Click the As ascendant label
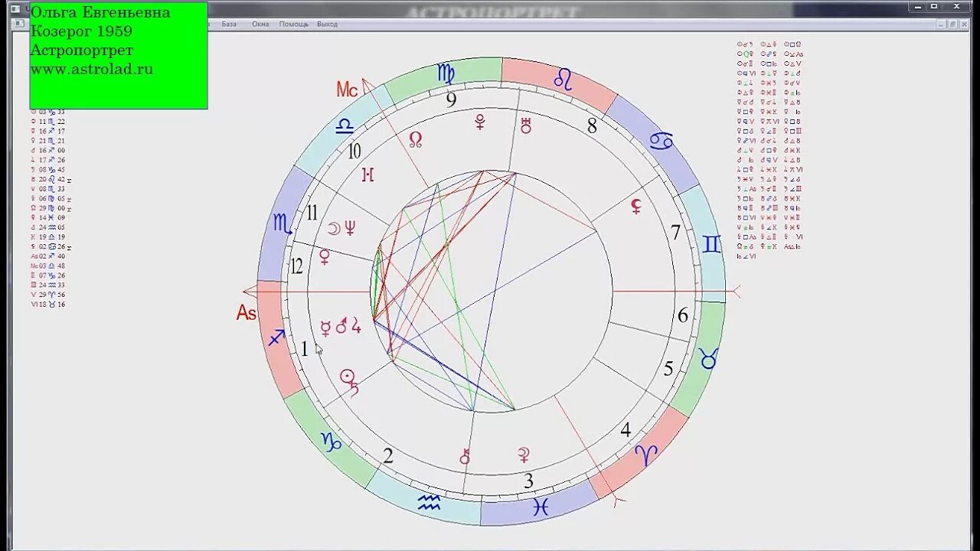The height and width of the screenshot is (551, 980). click(x=246, y=313)
